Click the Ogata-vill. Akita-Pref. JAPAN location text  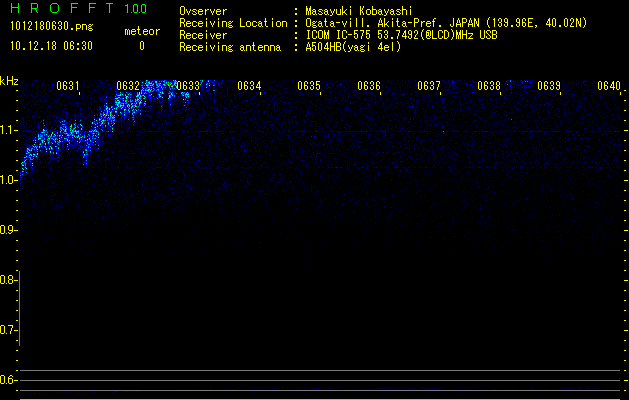(x=446, y=23)
